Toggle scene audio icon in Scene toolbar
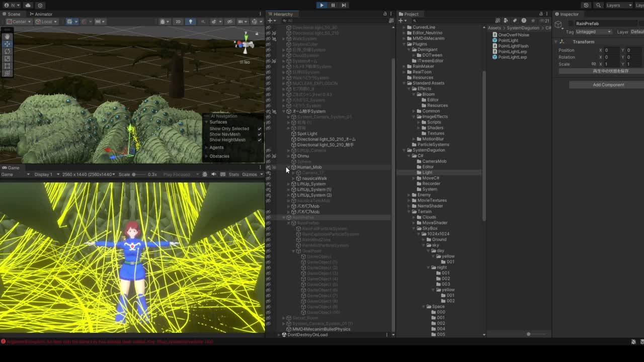The width and height of the screenshot is (644, 362). (x=203, y=22)
